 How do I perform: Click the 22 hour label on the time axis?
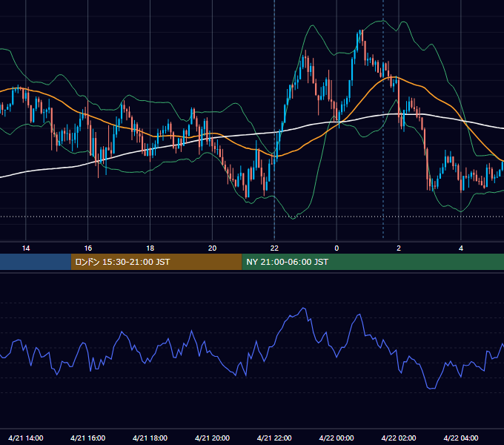tap(274, 248)
